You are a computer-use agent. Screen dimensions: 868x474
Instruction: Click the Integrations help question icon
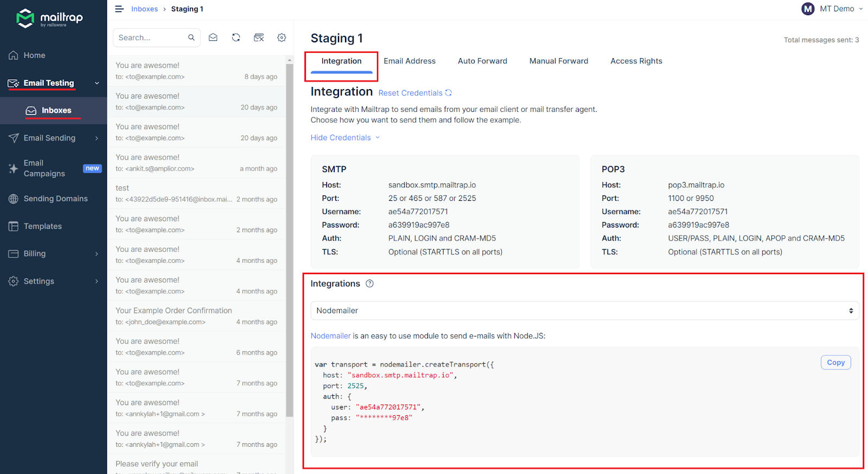(369, 283)
